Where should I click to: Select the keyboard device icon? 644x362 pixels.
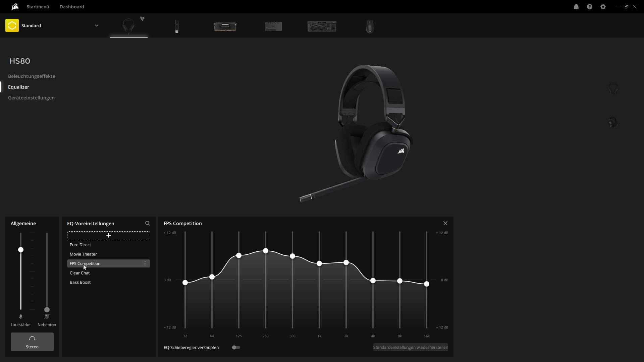[x=322, y=26]
